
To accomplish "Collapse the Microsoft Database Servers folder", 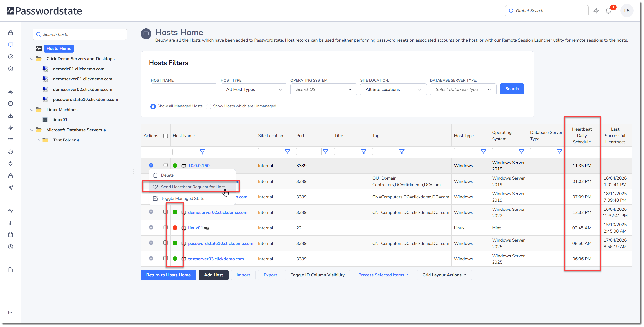I will 31,130.
